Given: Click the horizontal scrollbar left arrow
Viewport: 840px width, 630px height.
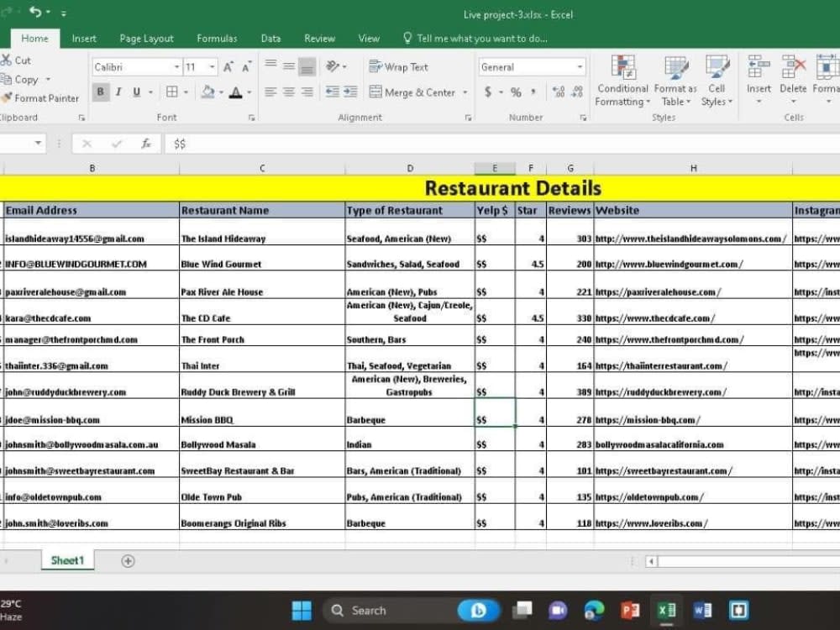Looking at the screenshot, I should [x=651, y=561].
